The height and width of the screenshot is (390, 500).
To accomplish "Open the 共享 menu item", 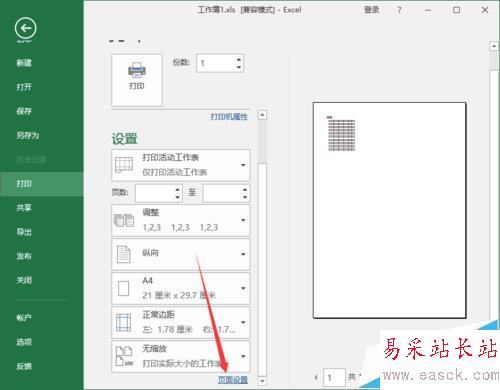I will tap(24, 208).
